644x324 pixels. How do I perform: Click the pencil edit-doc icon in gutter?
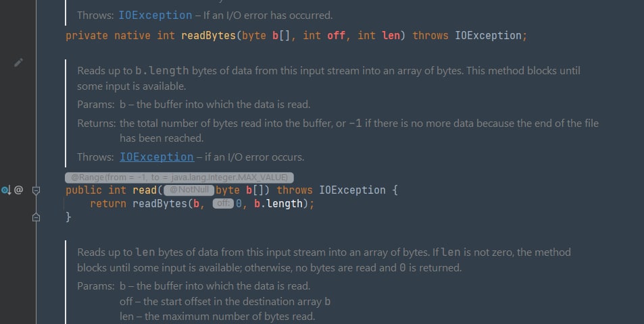pyautogui.click(x=18, y=63)
